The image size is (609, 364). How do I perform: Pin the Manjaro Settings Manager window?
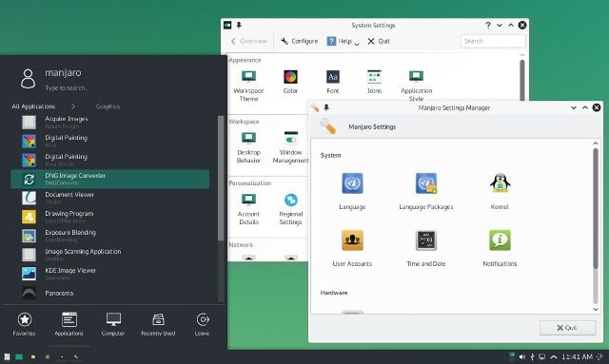click(326, 107)
